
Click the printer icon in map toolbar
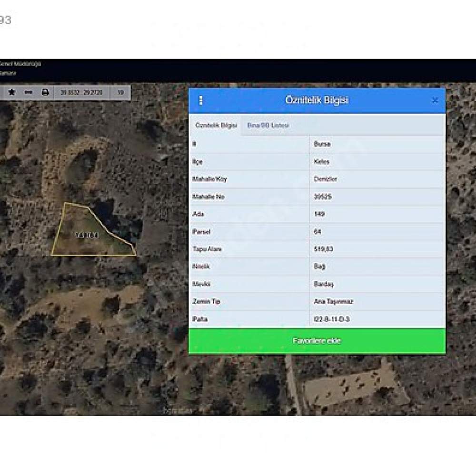(x=45, y=92)
